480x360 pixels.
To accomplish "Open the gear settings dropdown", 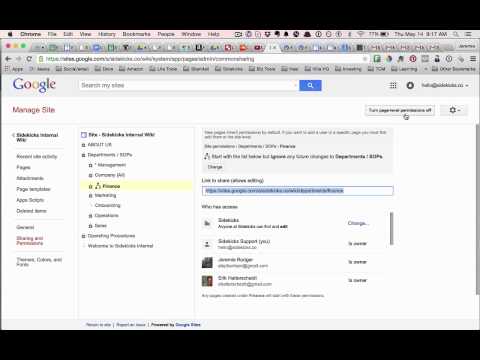I will coord(454,110).
